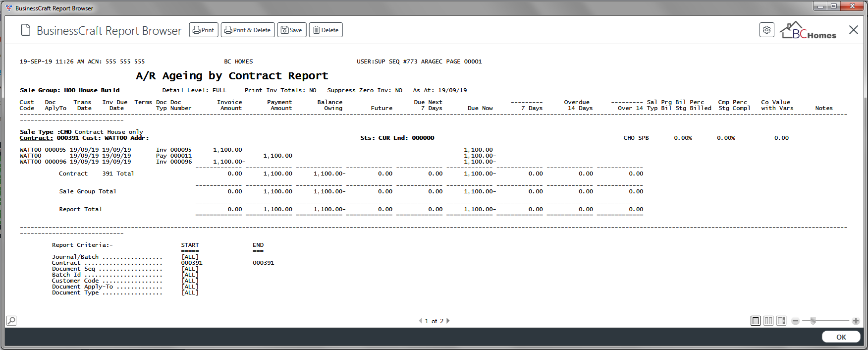Switch to single-page view layout
This screenshot has height=350, width=868.
(756, 321)
